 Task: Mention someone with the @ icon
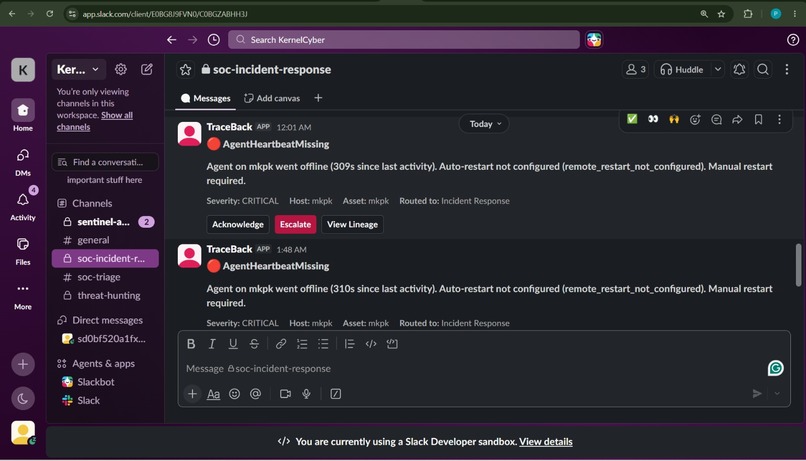pyautogui.click(x=255, y=394)
